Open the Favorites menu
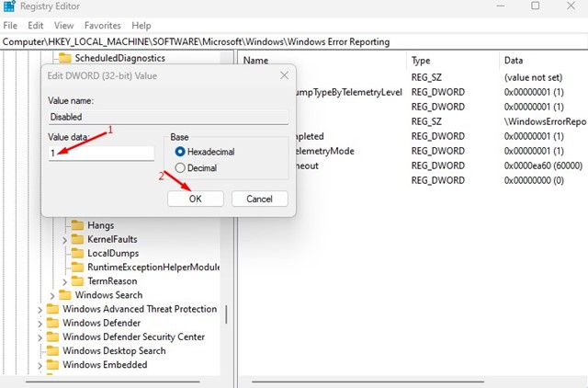588x388 pixels. [x=103, y=26]
